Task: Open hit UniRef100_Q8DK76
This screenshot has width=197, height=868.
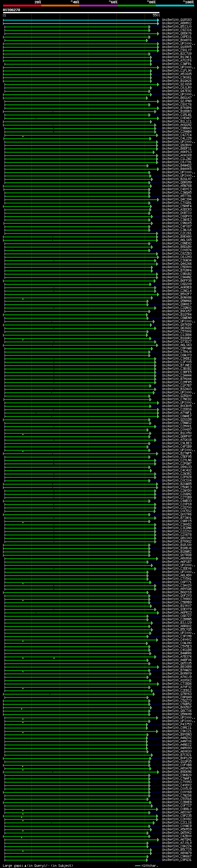Action: tap(177, 33)
